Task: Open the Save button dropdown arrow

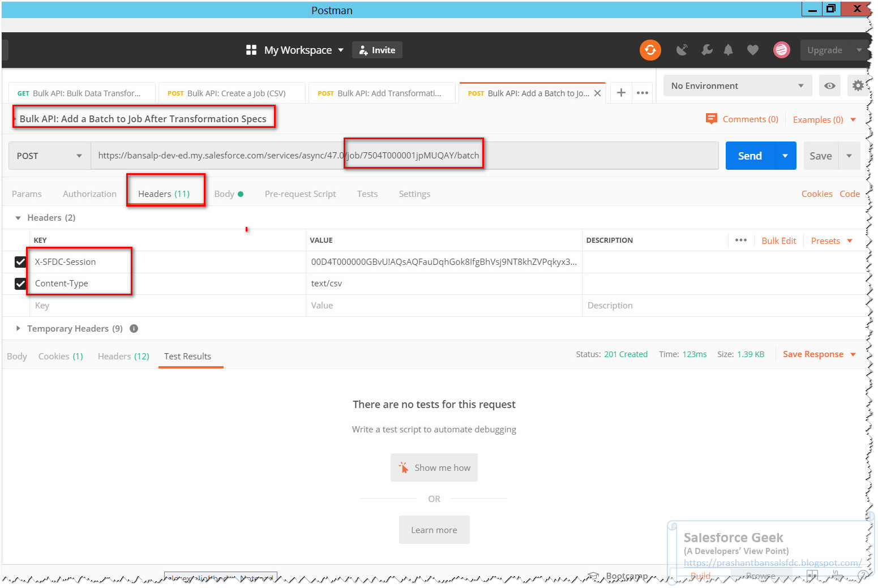Action: [x=849, y=156]
